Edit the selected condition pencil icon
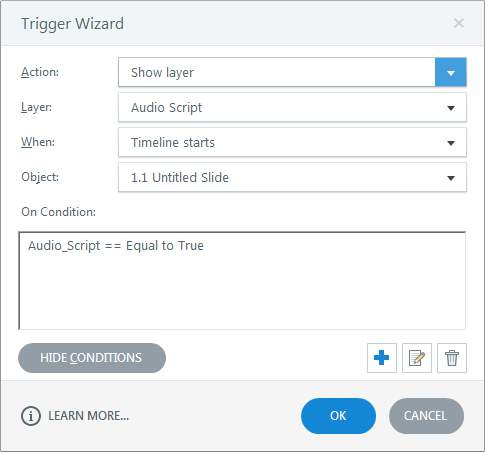The image size is (485, 454). (417, 358)
